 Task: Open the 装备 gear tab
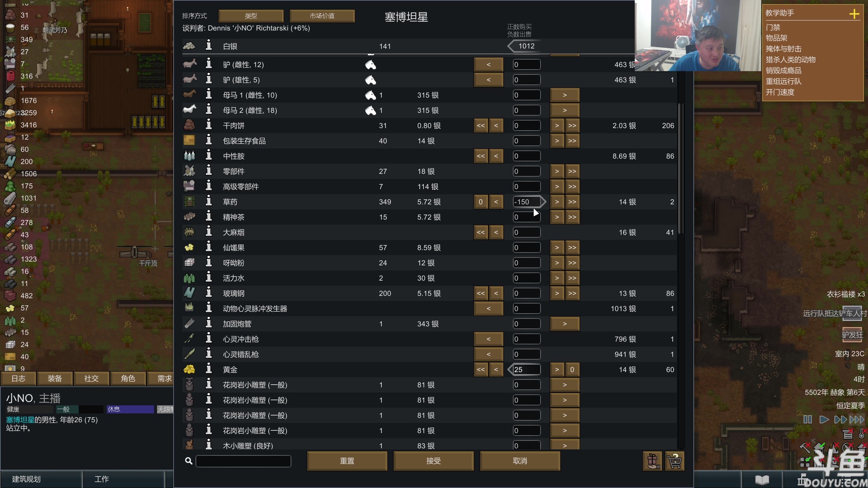click(55, 378)
